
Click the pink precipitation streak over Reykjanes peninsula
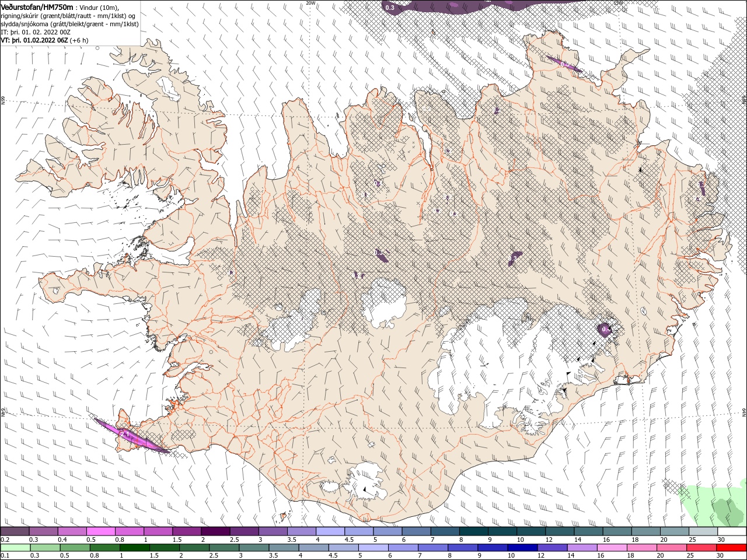point(131,435)
